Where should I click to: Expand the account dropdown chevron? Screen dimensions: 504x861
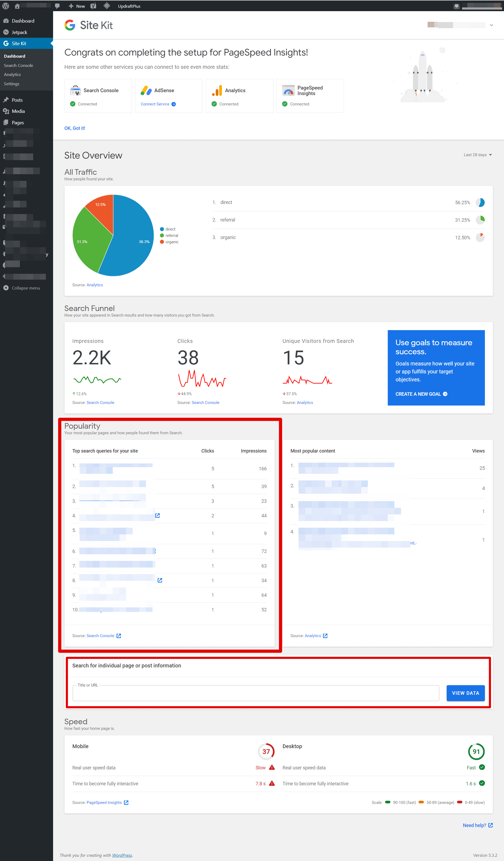(x=491, y=25)
